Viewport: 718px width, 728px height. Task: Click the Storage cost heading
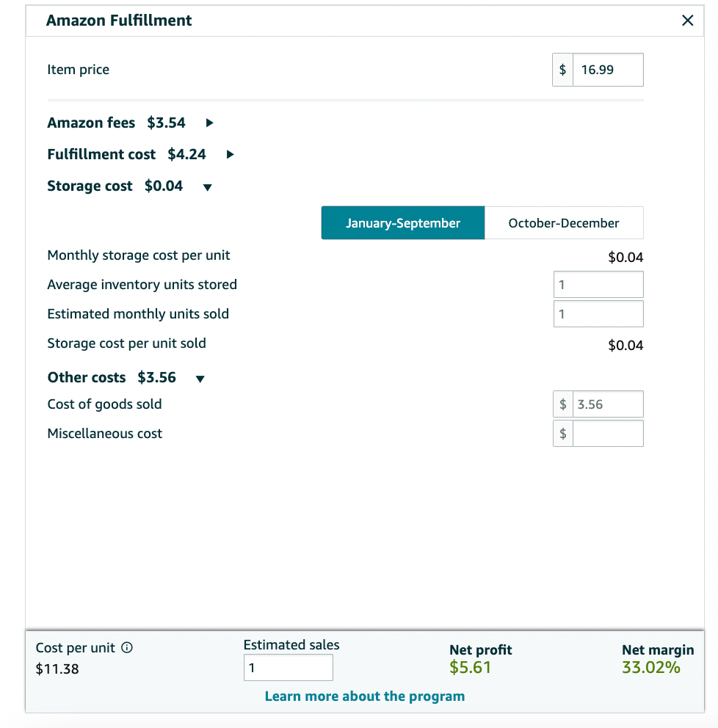point(90,186)
